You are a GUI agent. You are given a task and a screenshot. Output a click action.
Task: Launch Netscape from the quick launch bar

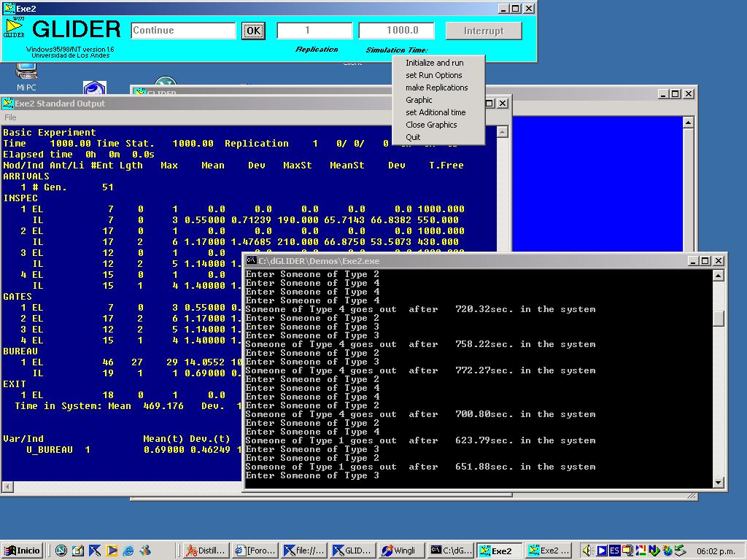(x=61, y=551)
